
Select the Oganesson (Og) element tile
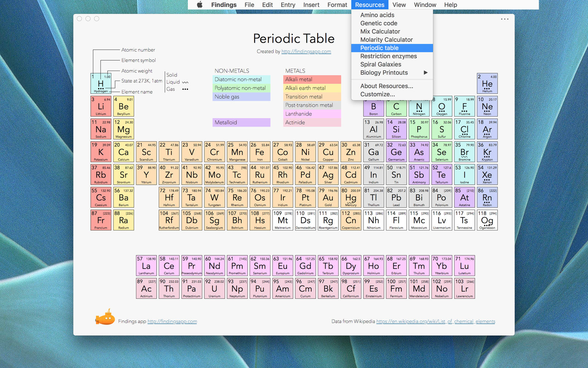487,220
